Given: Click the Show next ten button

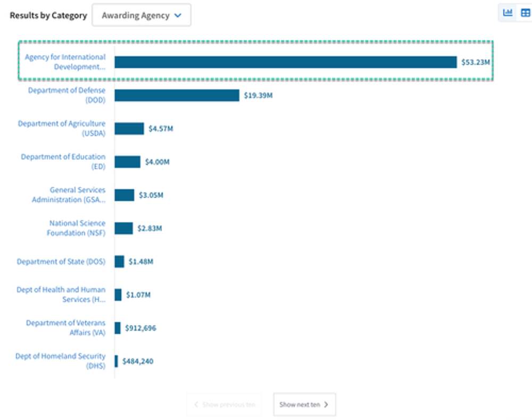Looking at the screenshot, I should pos(304,405).
